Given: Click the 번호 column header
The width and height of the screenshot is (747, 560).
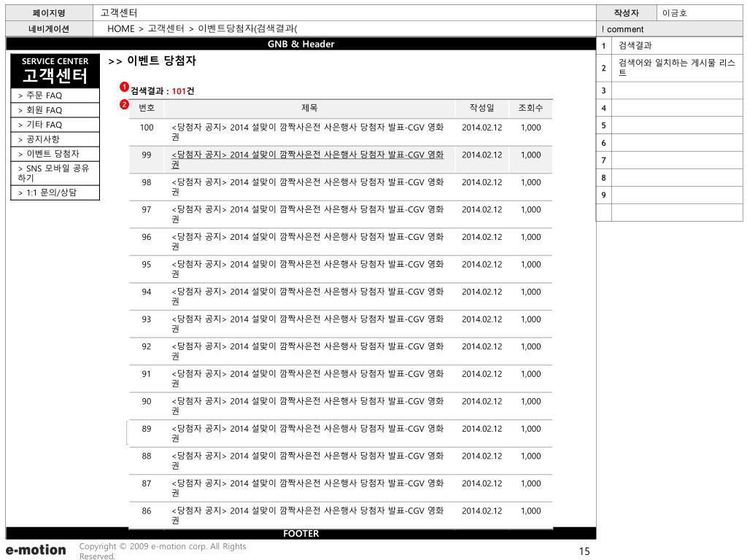Looking at the screenshot, I should pos(147,108).
